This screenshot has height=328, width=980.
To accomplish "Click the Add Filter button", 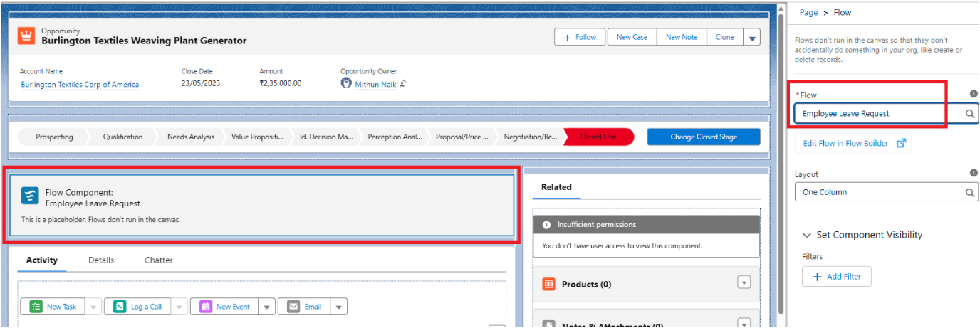I will tap(837, 277).
